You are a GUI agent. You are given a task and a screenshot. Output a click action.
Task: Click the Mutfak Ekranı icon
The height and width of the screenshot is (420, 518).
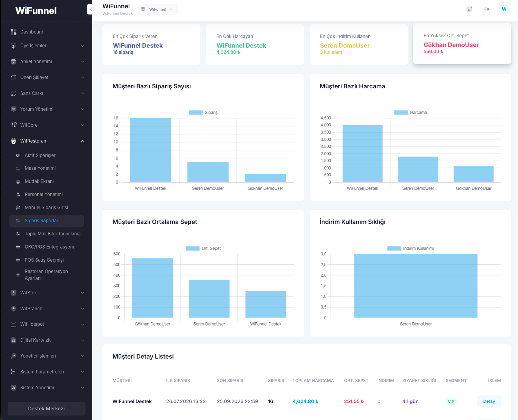pyautogui.click(x=18, y=182)
